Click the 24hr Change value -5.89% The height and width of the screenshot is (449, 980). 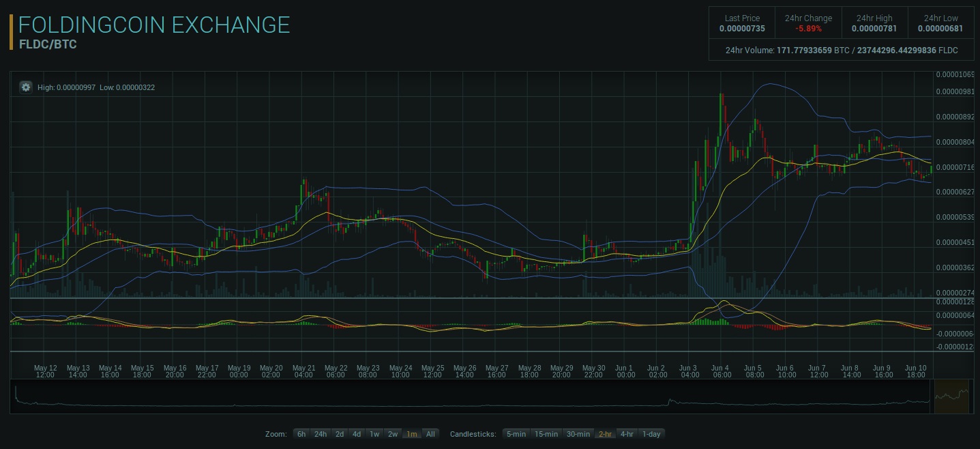[x=808, y=29]
